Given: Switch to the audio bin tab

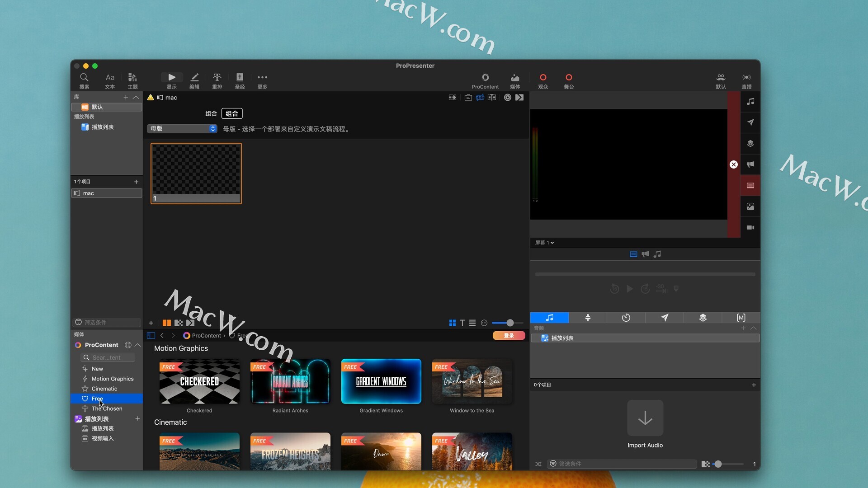Looking at the screenshot, I should click(549, 318).
